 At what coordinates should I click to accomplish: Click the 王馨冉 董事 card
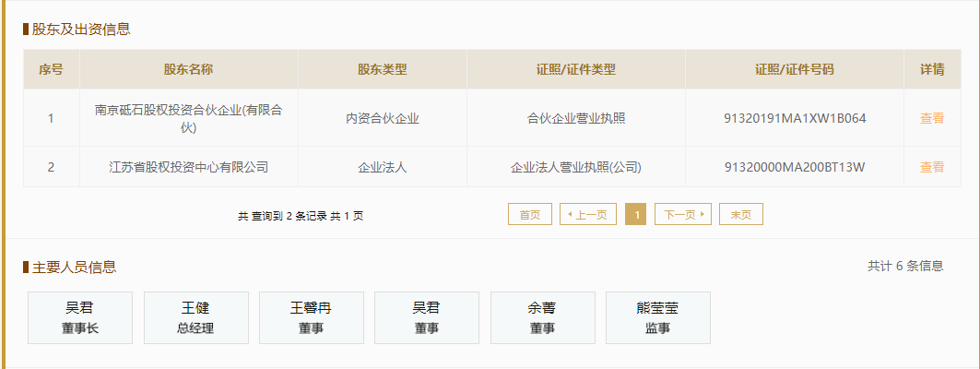[x=311, y=317]
